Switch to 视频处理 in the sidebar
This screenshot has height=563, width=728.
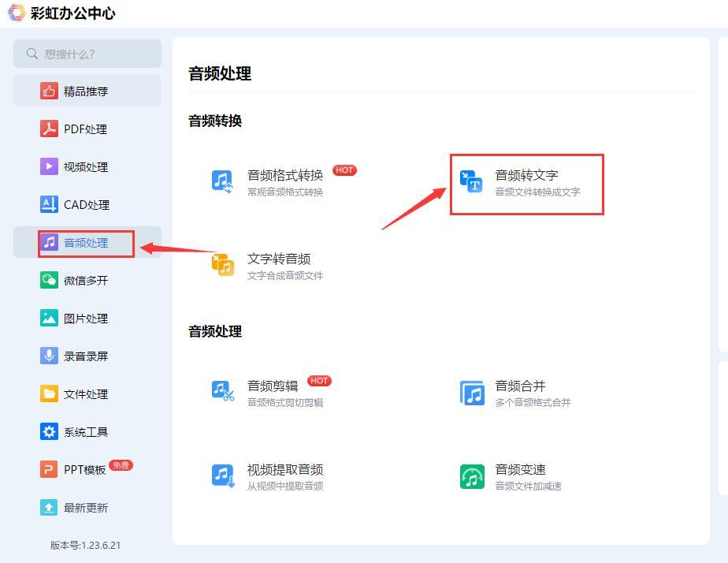[87, 166]
